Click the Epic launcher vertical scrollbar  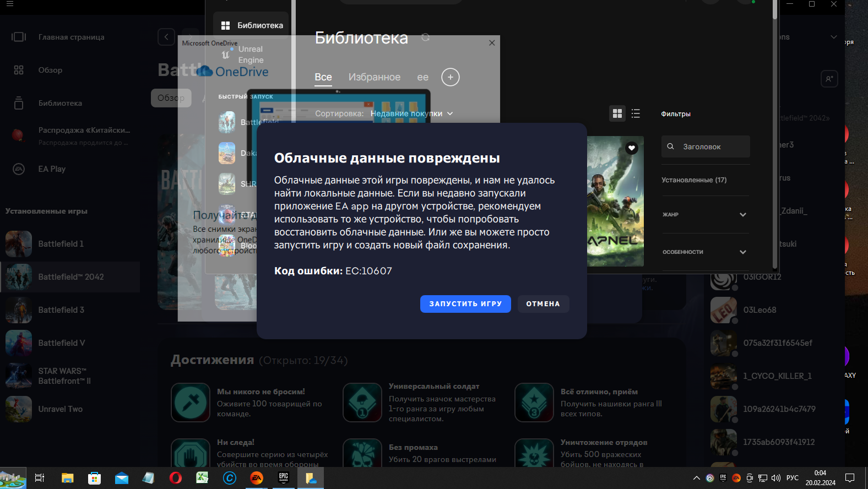775,135
